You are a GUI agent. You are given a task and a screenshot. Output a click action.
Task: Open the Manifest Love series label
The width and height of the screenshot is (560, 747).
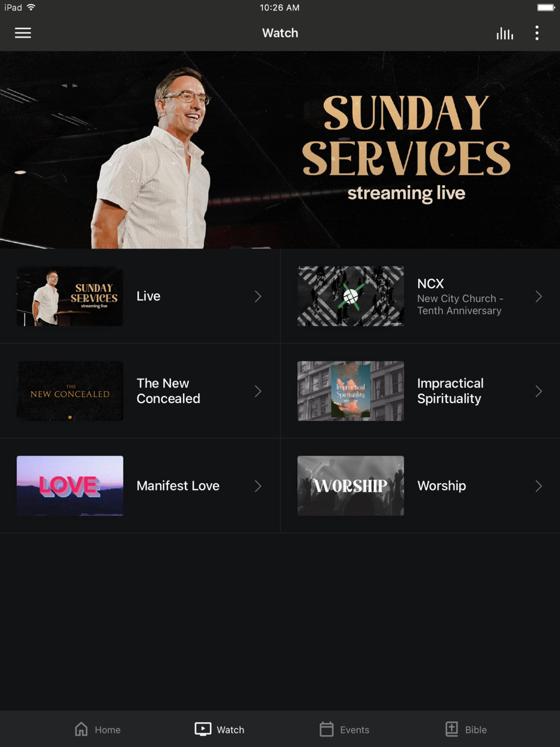tap(178, 485)
